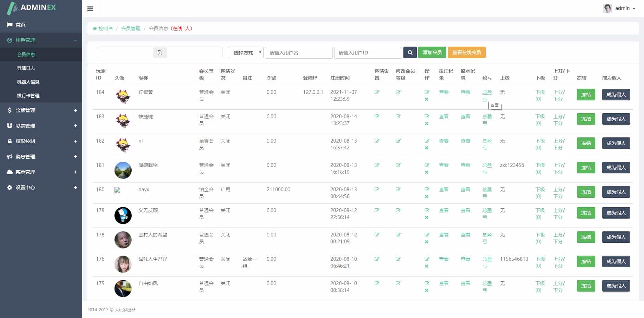Click the magnifier search button

coord(410,52)
